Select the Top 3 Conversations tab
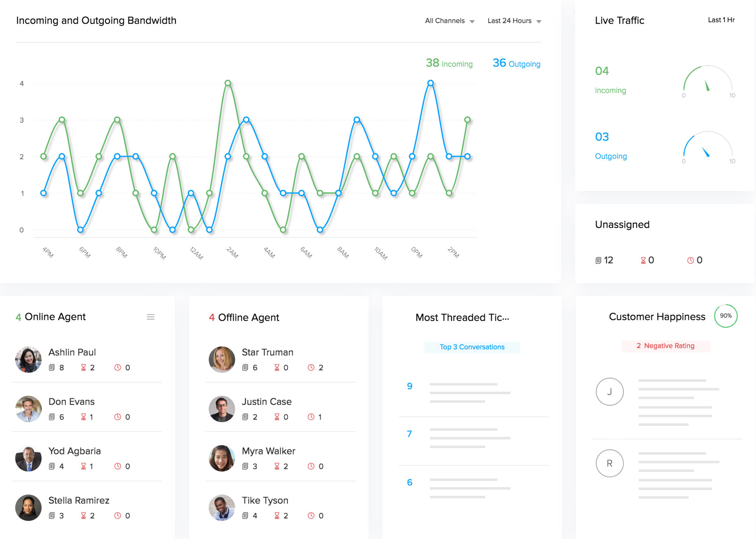This screenshot has width=756, height=539. click(472, 347)
